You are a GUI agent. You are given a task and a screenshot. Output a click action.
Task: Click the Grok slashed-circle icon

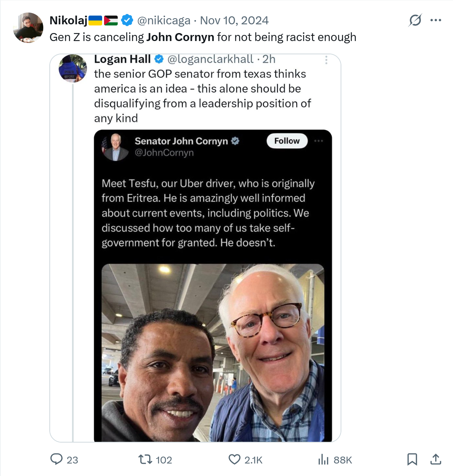(415, 20)
